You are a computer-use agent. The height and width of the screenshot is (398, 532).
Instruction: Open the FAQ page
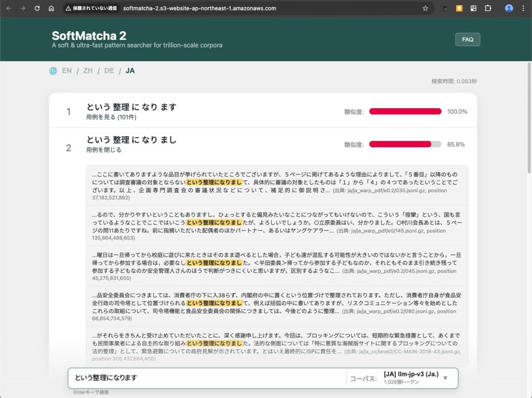click(468, 39)
